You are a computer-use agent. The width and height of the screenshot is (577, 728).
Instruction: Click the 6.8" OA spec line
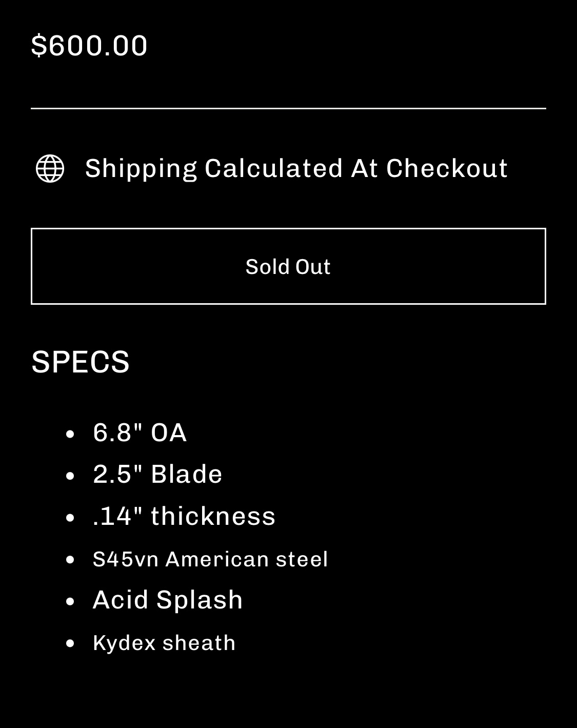tap(140, 432)
